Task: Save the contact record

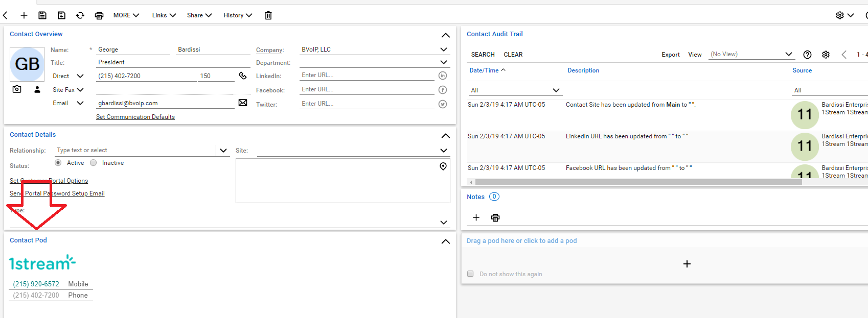Action: [x=42, y=15]
